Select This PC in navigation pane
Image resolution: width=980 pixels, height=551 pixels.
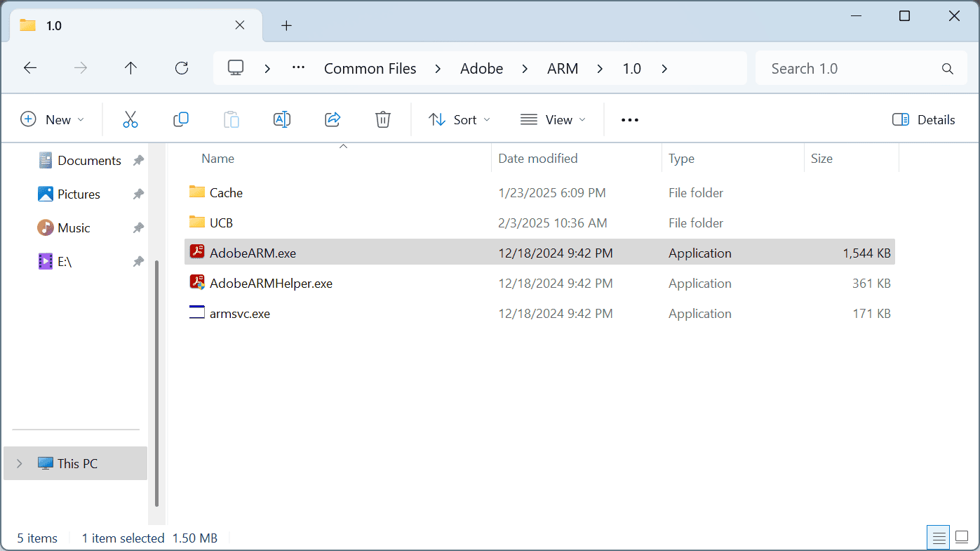coord(77,463)
